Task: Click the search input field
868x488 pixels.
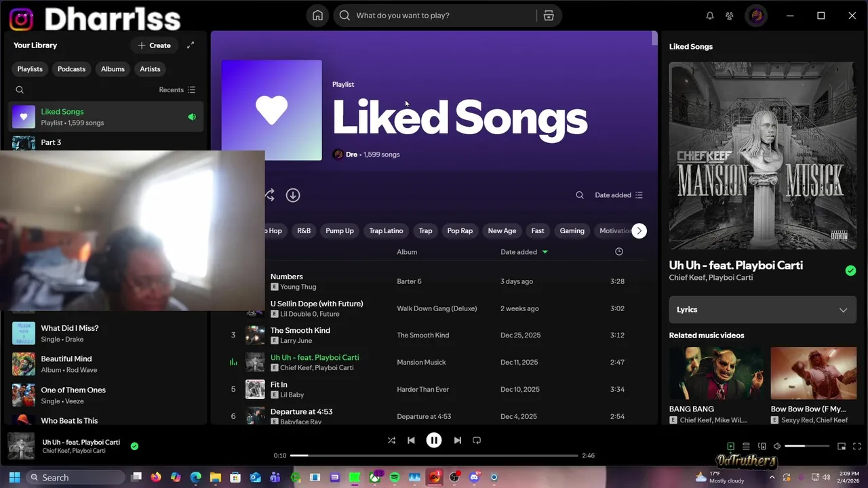Action: pyautogui.click(x=435, y=16)
